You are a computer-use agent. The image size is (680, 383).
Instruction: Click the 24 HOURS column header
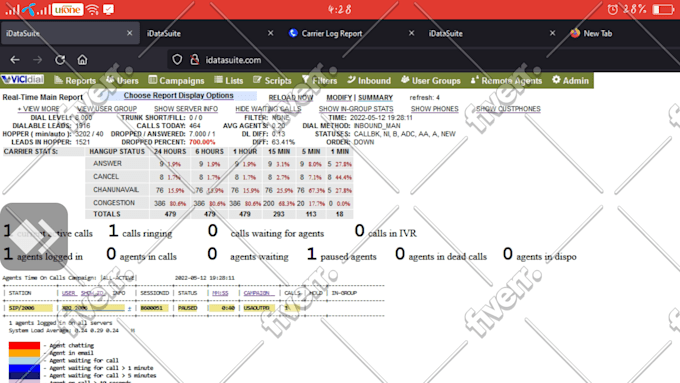click(170, 152)
